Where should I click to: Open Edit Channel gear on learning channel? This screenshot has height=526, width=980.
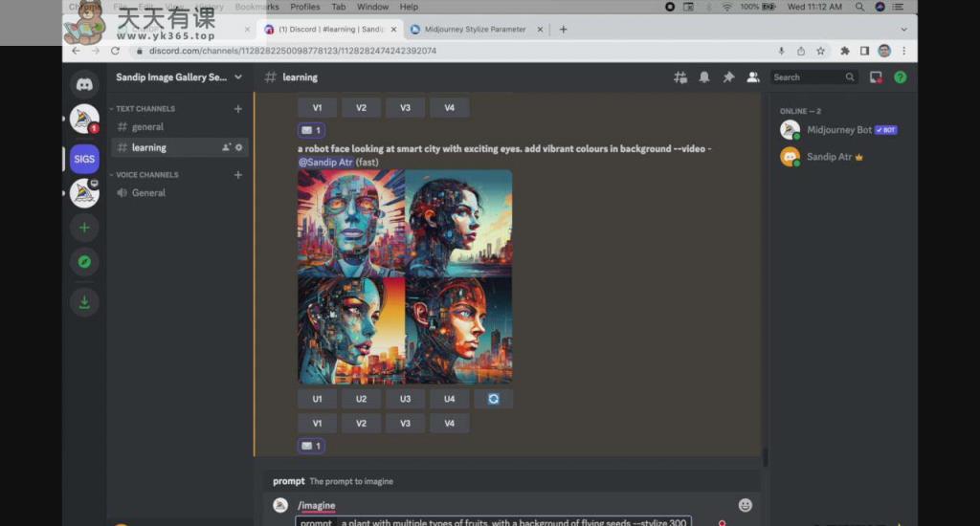(238, 147)
